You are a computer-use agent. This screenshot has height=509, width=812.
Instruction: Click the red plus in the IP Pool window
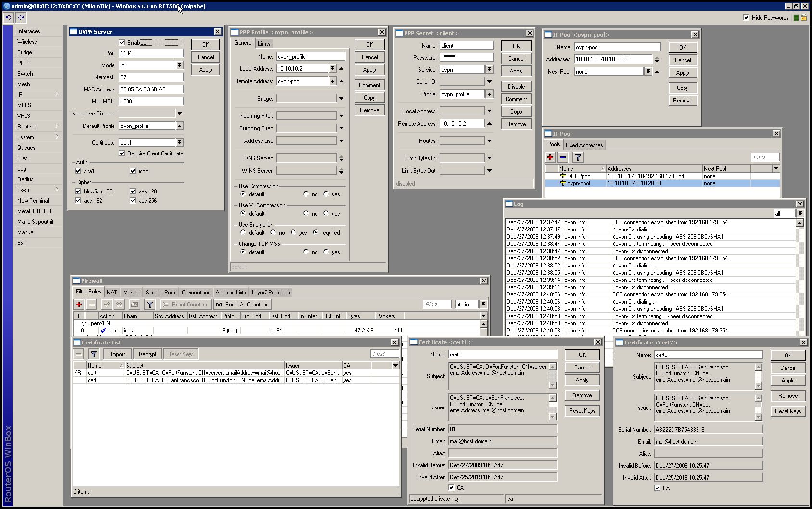click(550, 157)
